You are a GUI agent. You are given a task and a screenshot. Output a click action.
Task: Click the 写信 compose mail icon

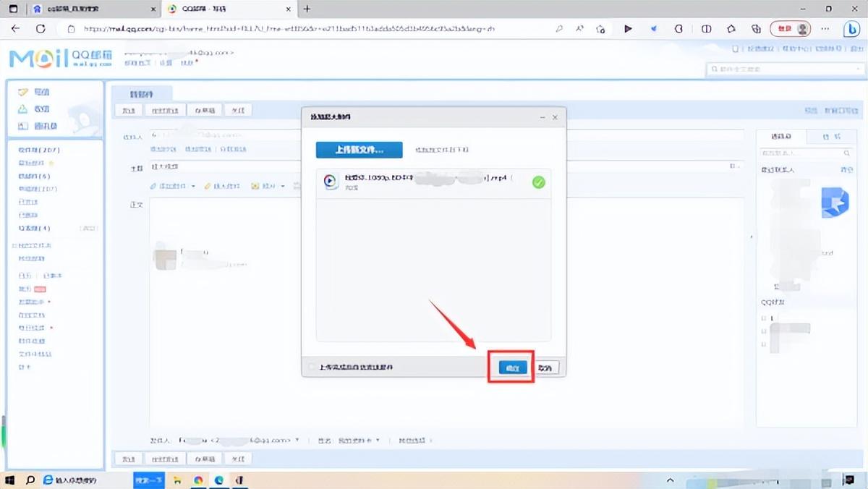pos(23,93)
